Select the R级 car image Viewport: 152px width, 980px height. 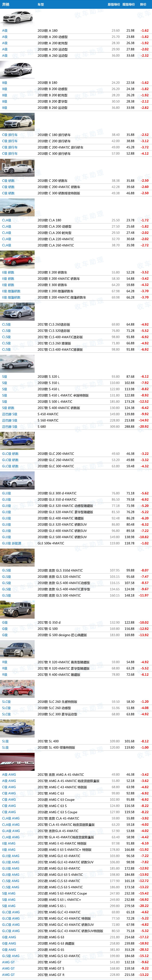click(17, 649)
